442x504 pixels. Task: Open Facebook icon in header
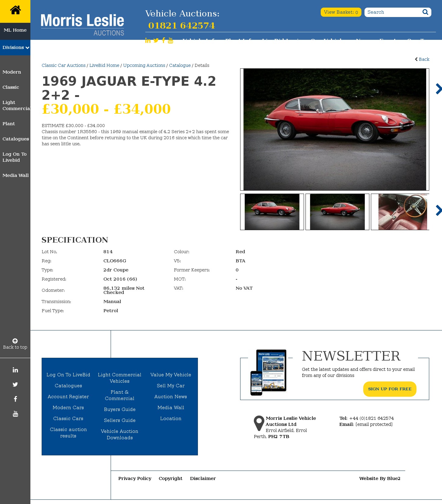[164, 40]
